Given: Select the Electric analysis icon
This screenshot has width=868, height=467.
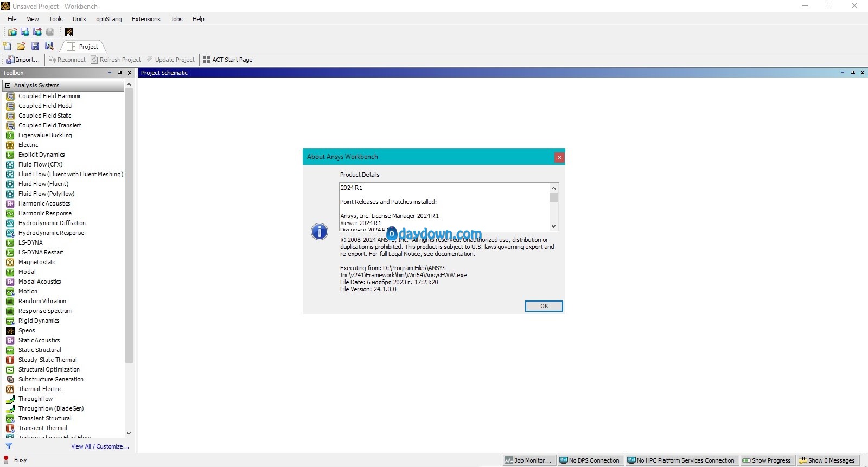Looking at the screenshot, I should 10,145.
